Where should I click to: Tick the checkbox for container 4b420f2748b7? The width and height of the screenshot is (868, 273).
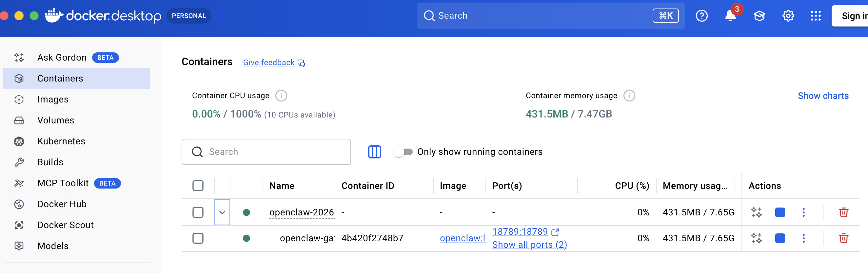(198, 238)
